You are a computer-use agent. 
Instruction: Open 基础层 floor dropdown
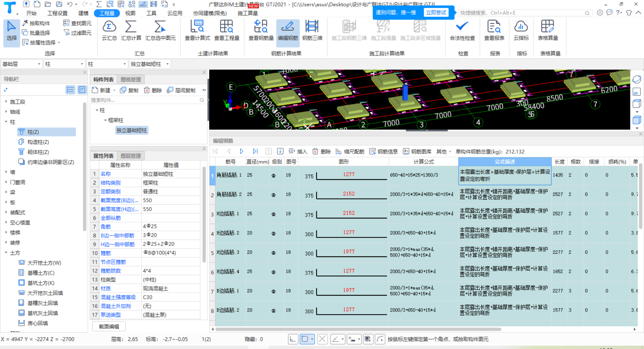[21, 64]
